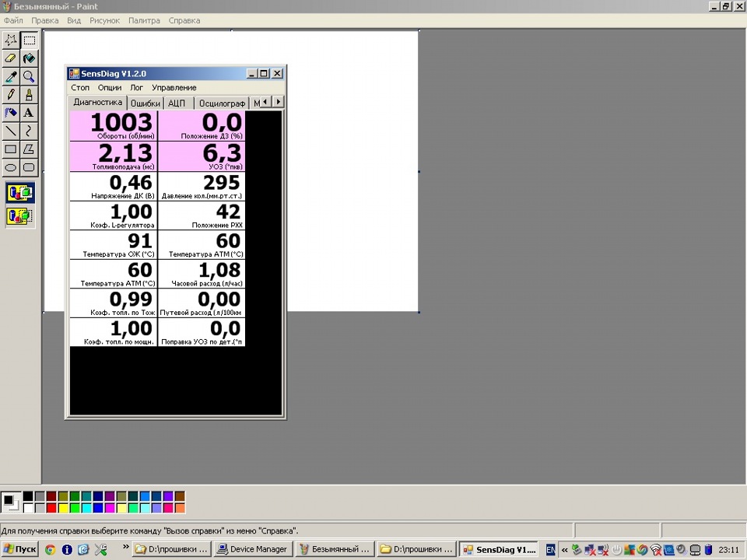Click the 1003 Обороты (об/мин) cell

click(x=114, y=126)
